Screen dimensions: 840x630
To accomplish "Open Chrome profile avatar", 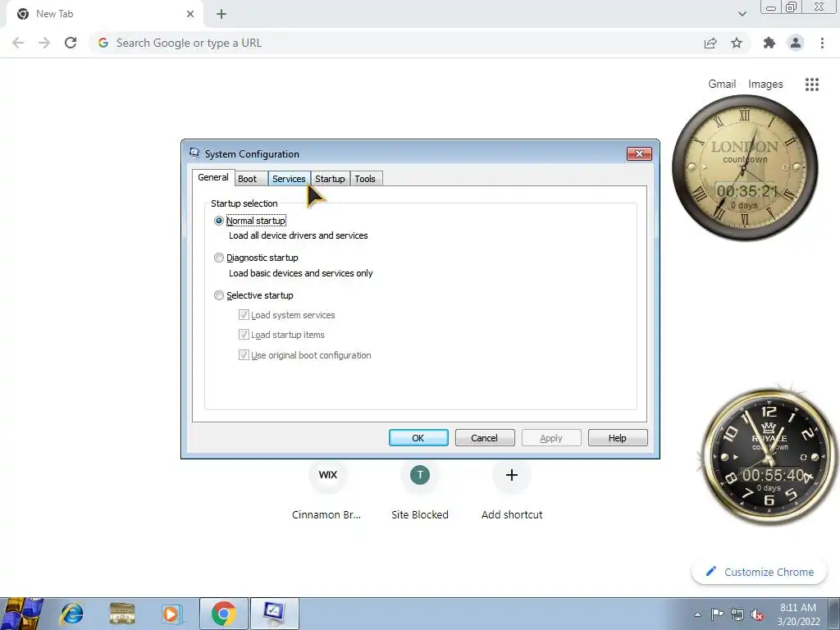I will click(x=796, y=43).
